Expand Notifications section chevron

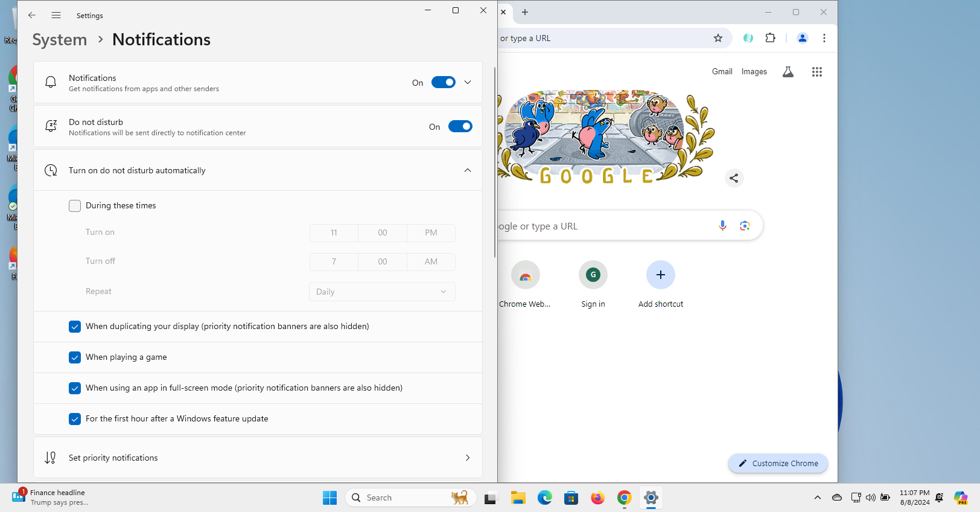[x=468, y=82]
